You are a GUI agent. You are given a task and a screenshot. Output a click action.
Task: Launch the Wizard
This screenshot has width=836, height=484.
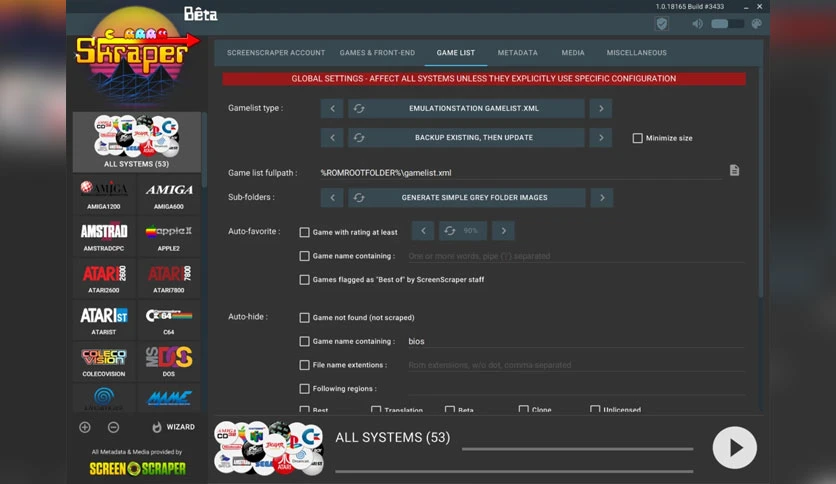[173, 427]
